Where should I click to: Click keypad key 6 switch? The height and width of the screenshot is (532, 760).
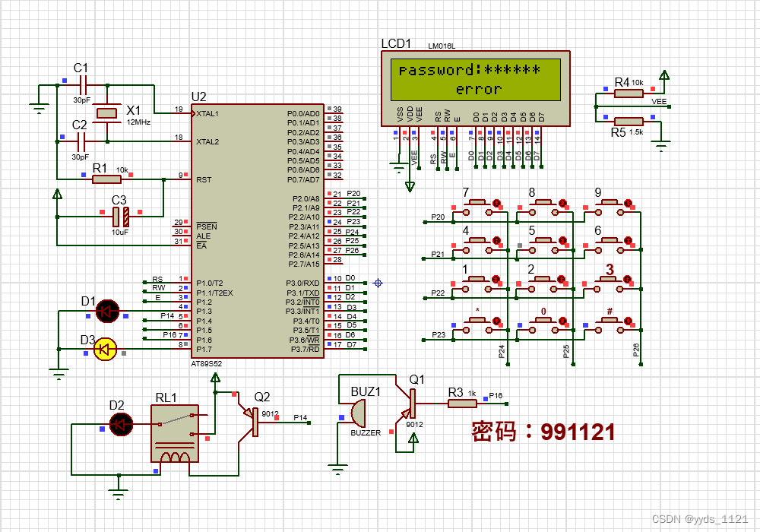point(610,245)
